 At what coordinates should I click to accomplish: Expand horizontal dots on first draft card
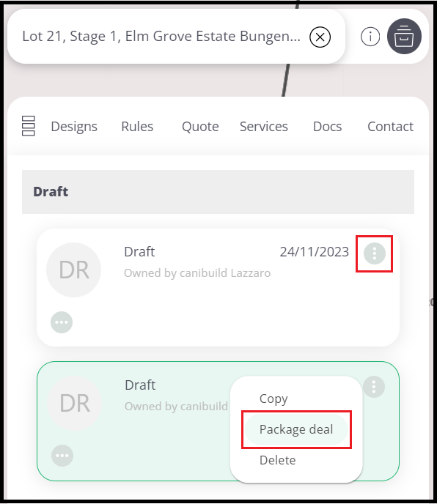coord(62,322)
